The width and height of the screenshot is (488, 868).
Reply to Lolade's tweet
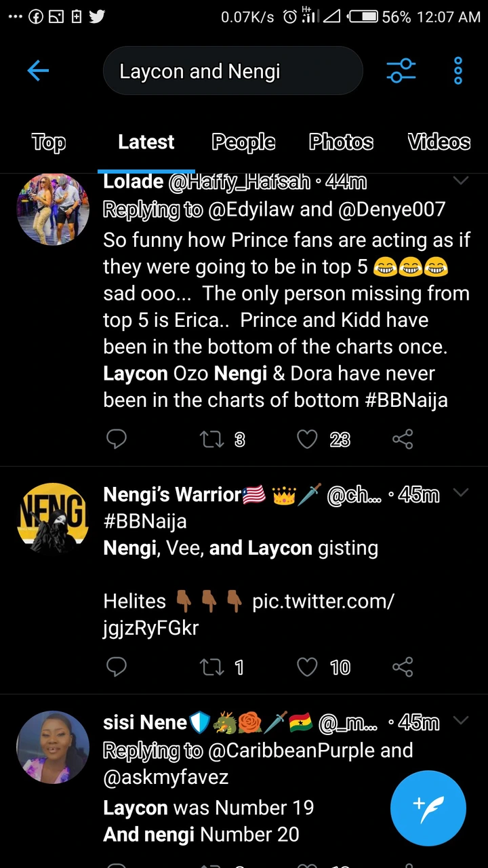click(x=117, y=439)
